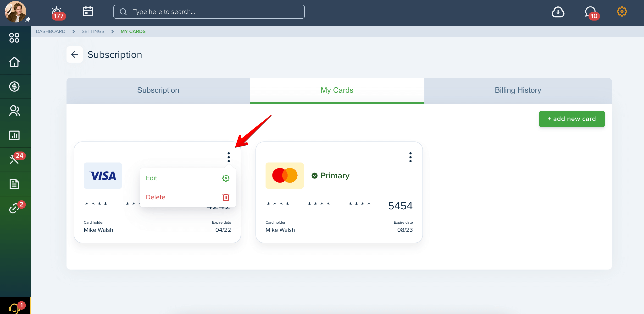Click the add new card button
This screenshot has width=644, height=314.
coord(572,119)
